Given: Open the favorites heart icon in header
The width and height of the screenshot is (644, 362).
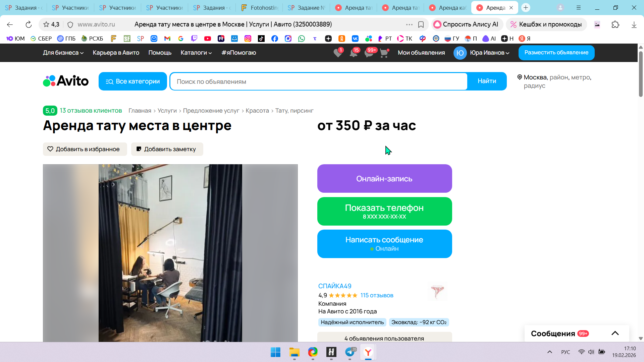Looking at the screenshot, I should tap(338, 53).
